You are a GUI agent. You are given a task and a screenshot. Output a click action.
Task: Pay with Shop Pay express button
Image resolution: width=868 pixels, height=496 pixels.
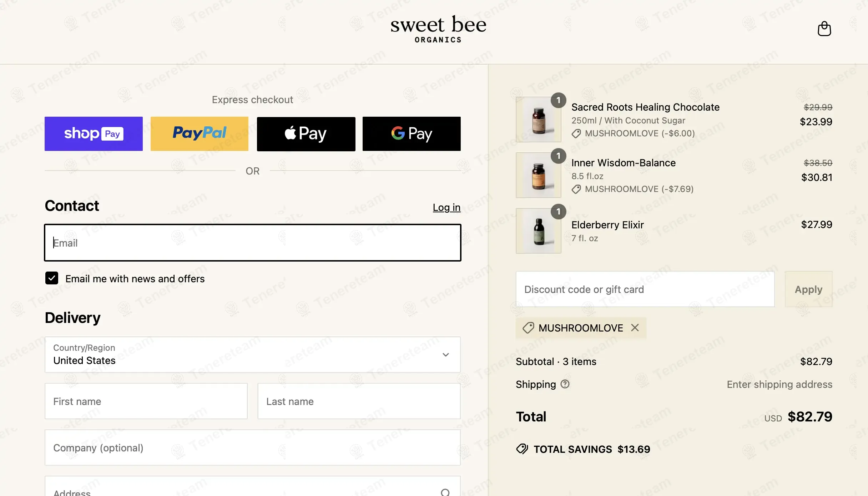click(94, 134)
